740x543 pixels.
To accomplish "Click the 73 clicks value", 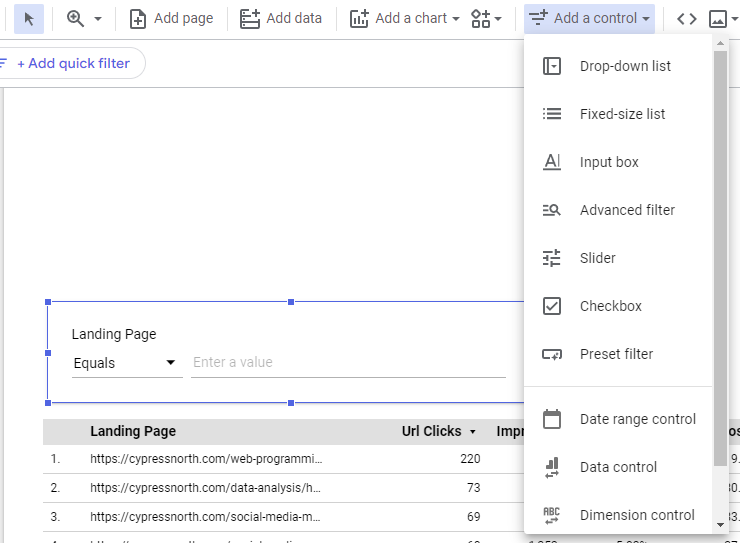I will 474,488.
